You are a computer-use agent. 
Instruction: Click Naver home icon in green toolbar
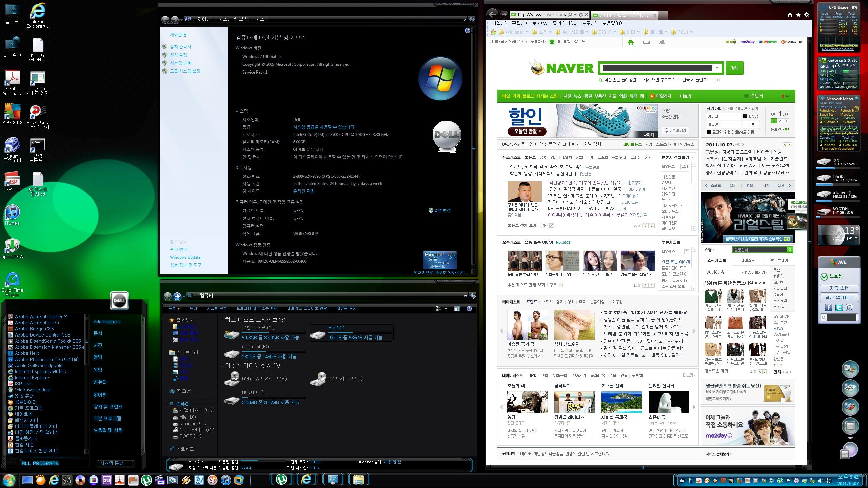(631, 42)
